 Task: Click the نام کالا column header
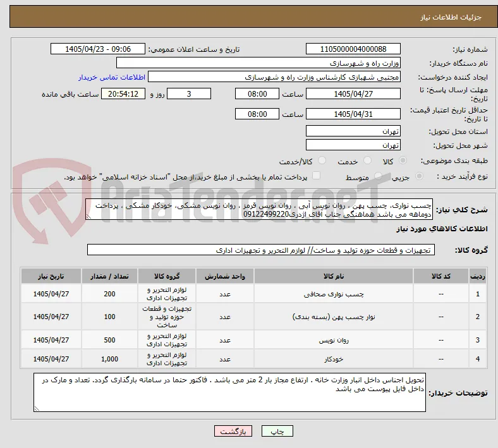334,276
